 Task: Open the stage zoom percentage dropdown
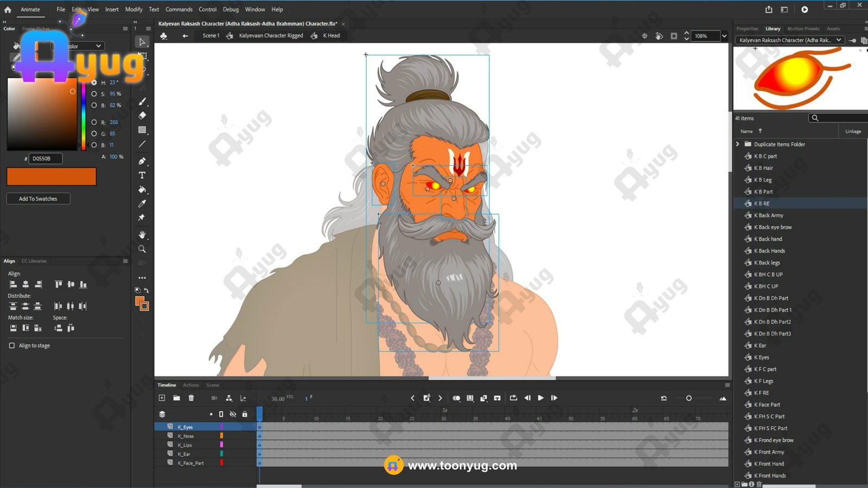724,36
